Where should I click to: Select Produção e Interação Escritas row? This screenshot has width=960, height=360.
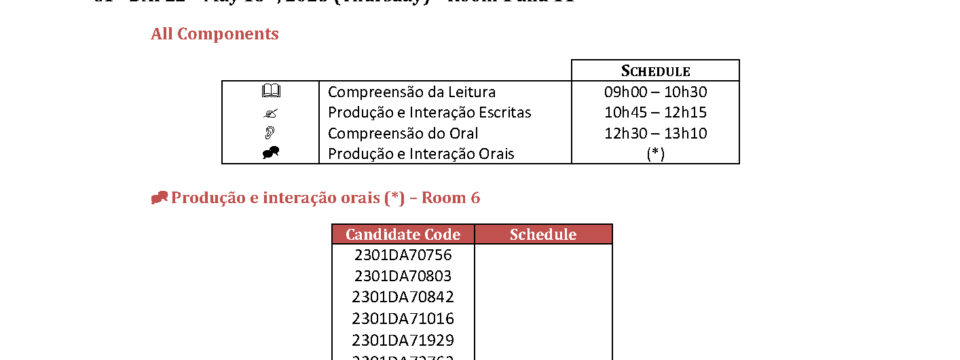pos(480,113)
